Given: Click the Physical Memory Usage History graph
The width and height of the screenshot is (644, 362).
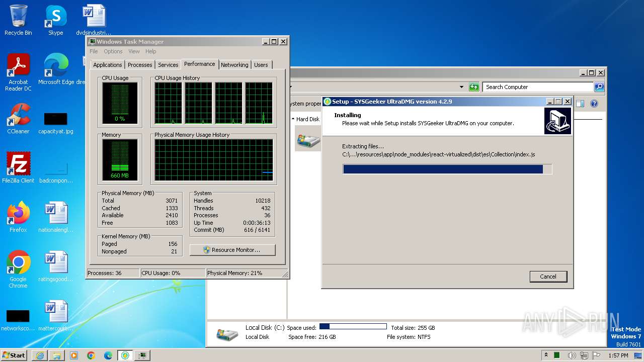Looking at the screenshot, I should [214, 160].
